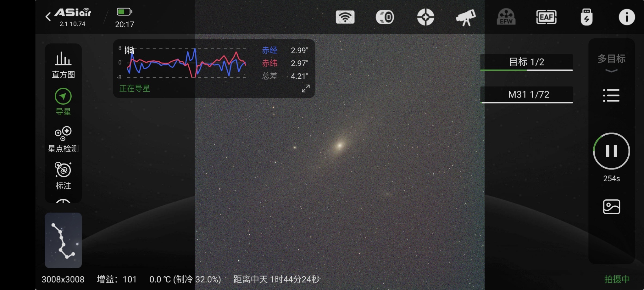Open the info about icon
This screenshot has width=644, height=290.
click(627, 17)
